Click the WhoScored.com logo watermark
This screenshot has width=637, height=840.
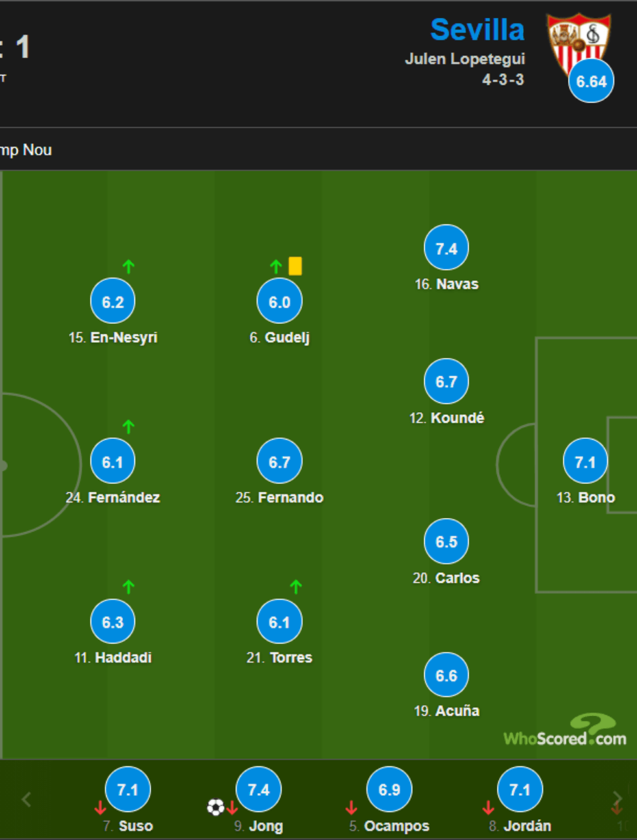(x=565, y=731)
